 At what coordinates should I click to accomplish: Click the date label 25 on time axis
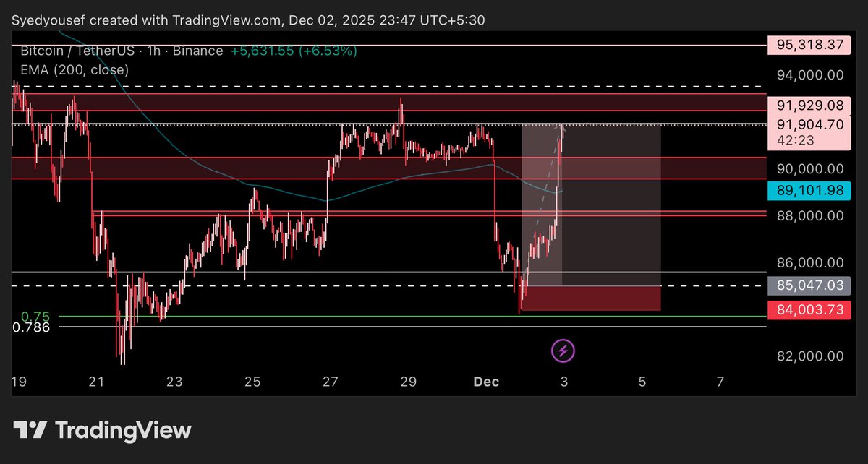tap(252, 381)
